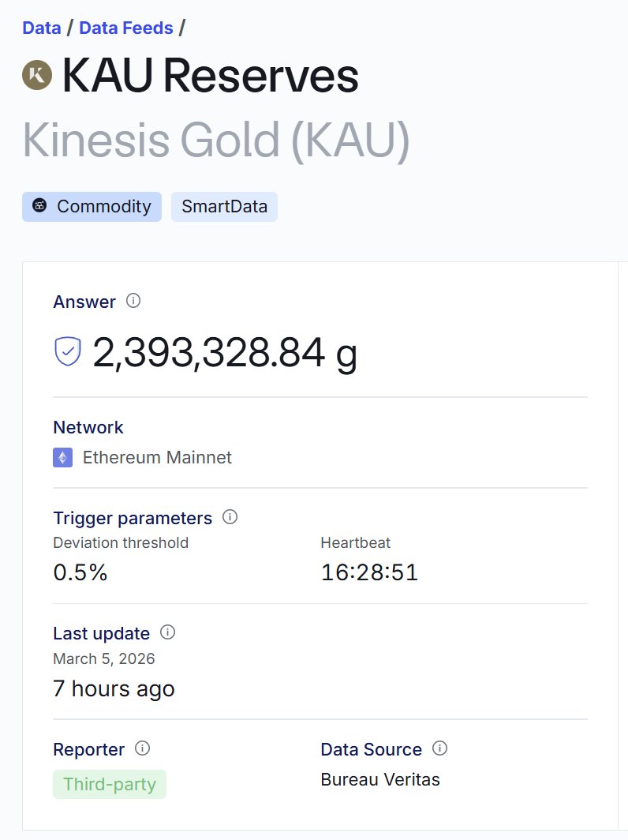
Task: Click the Kinesis KAU logo icon
Action: pyautogui.click(x=37, y=75)
